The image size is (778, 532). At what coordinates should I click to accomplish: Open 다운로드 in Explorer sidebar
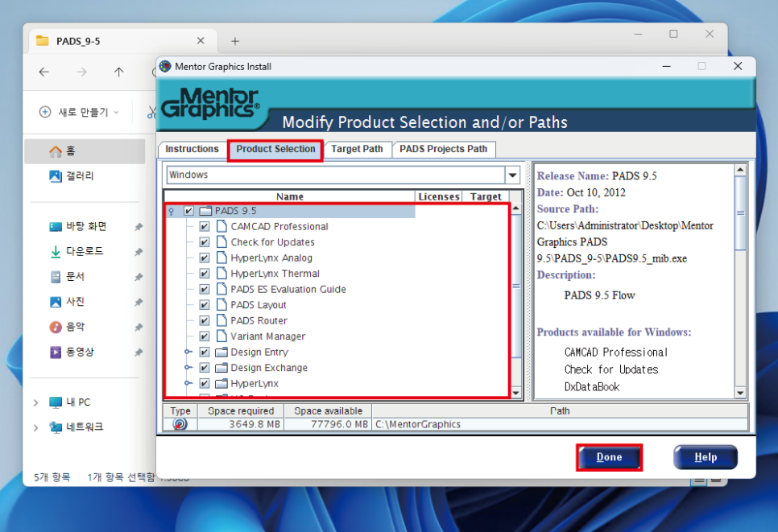click(85, 251)
